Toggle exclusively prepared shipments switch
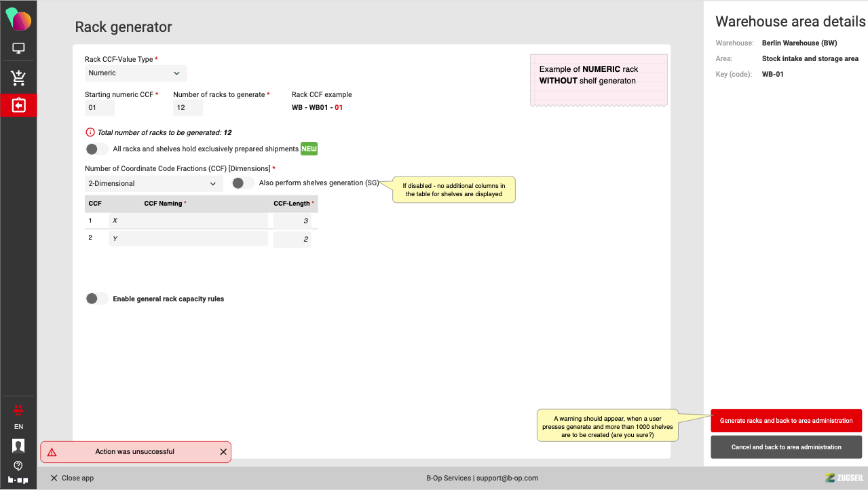868x490 pixels. (96, 149)
